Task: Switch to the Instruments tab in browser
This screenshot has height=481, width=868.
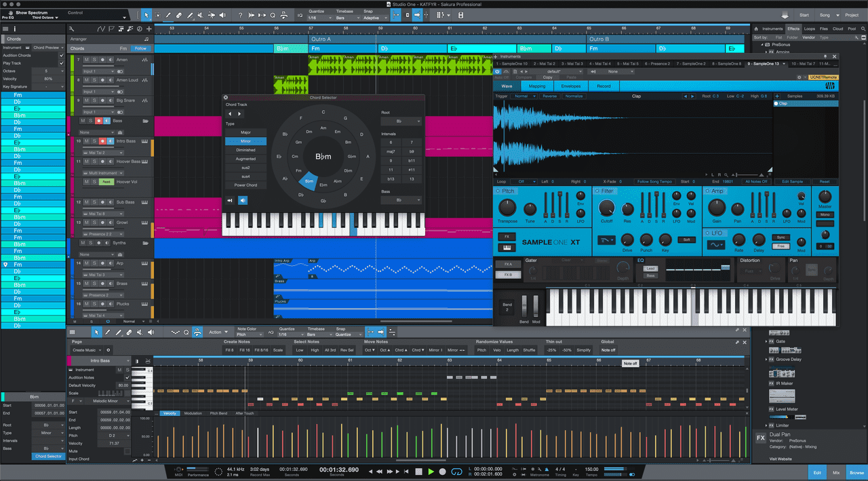Action: (772, 29)
